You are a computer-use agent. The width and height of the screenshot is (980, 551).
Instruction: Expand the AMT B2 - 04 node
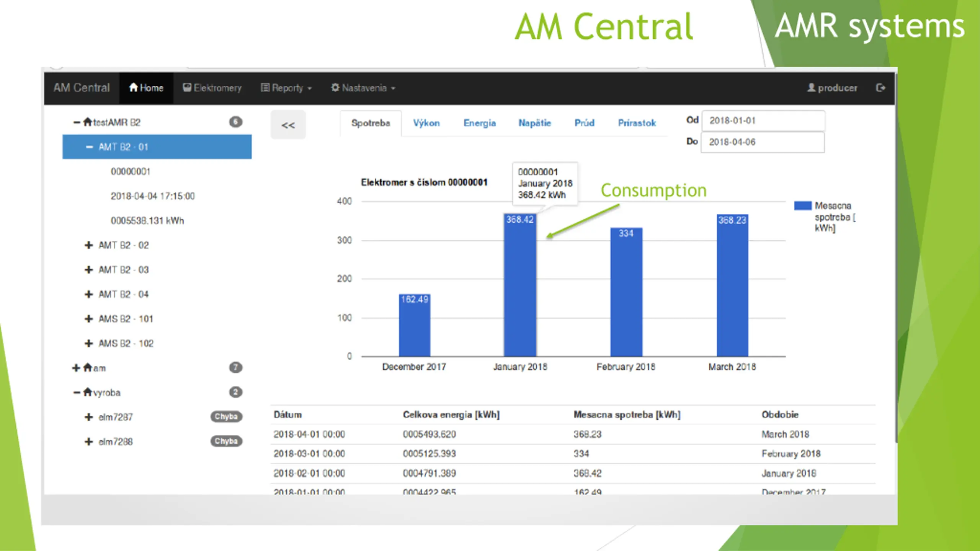click(x=88, y=294)
